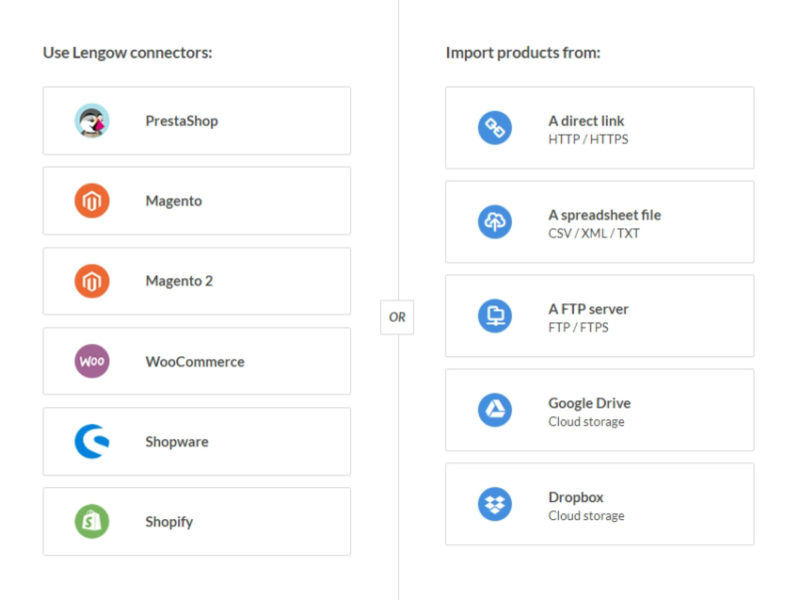Screen dimensions: 800x600
Task: Import from A direct link option
Action: pos(586,121)
